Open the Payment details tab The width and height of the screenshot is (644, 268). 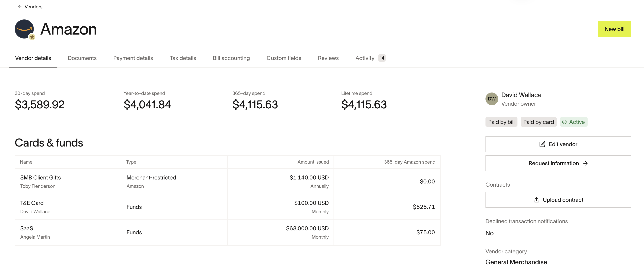coord(133,58)
